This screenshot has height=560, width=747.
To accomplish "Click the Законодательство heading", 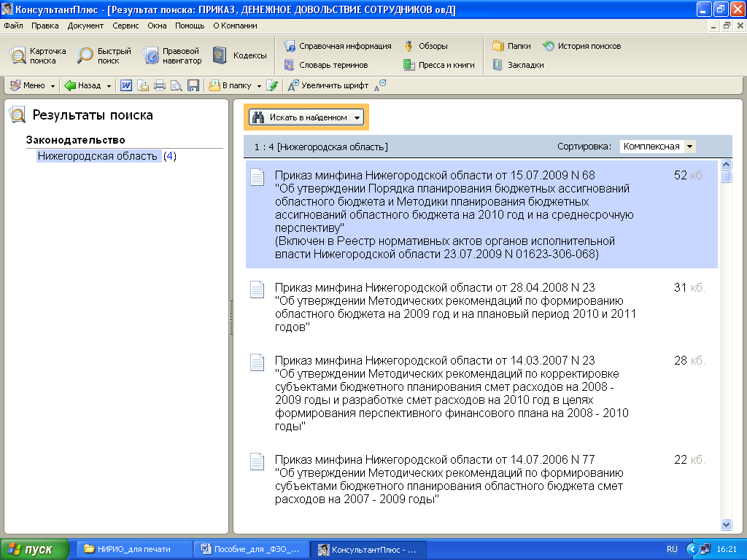I will pos(75,140).
